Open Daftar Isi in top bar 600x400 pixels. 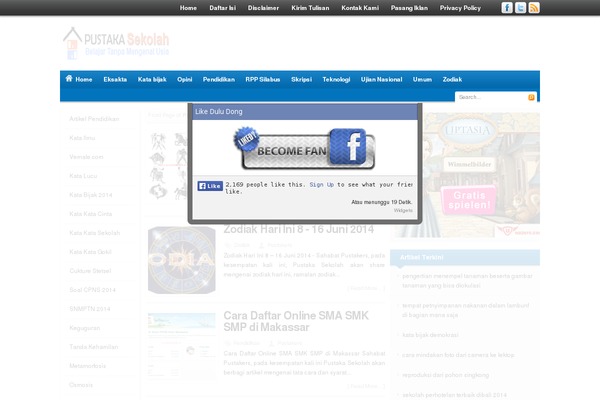[x=222, y=8]
